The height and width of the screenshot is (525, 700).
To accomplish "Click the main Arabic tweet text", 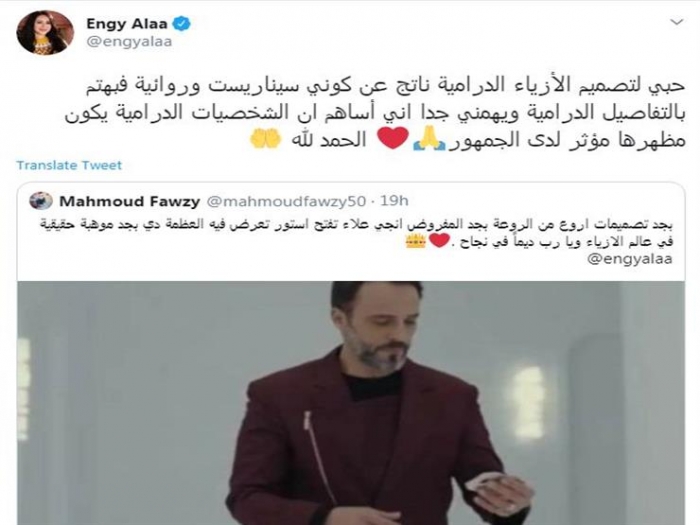I will 375,112.
